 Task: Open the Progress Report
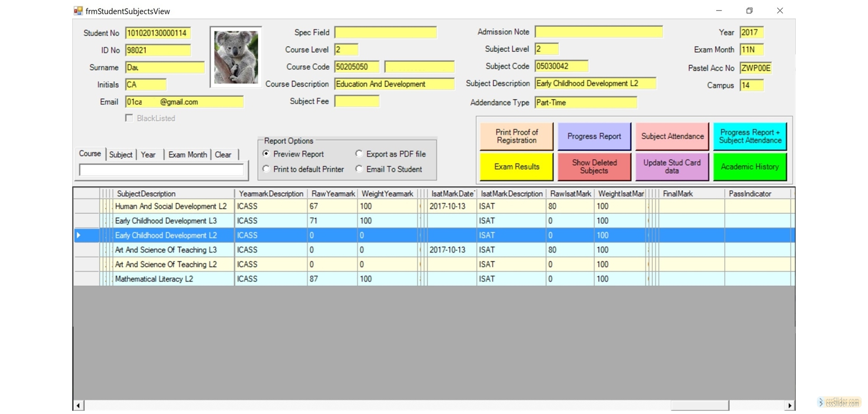click(x=594, y=137)
